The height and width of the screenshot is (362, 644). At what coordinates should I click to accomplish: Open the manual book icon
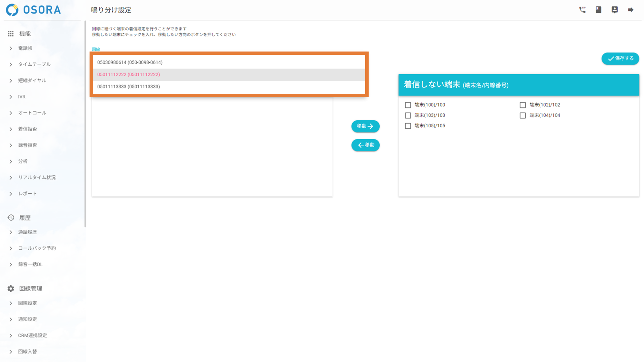(x=598, y=10)
